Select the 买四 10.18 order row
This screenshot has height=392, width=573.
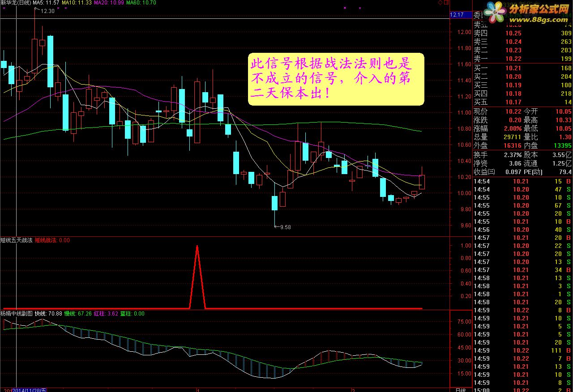(x=522, y=94)
